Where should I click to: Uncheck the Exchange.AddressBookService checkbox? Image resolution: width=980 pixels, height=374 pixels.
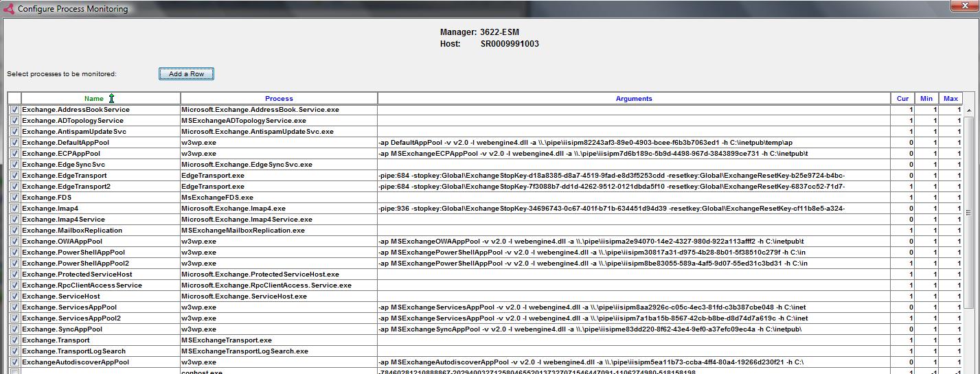point(14,110)
